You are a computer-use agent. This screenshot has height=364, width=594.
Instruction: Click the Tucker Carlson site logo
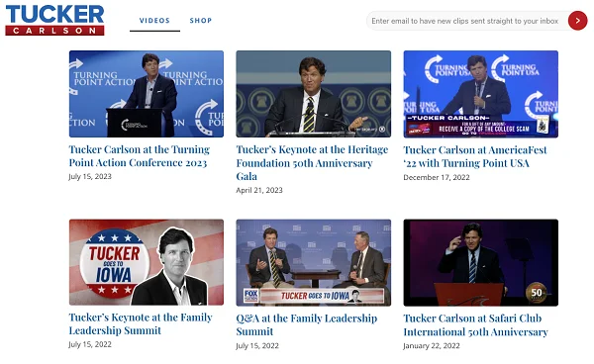coord(54,20)
